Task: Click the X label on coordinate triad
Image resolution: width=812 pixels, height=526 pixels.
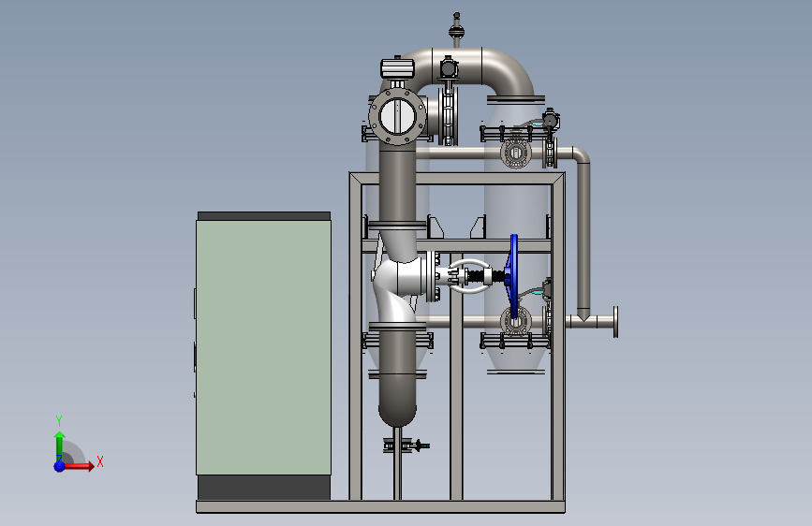Action: (x=100, y=461)
